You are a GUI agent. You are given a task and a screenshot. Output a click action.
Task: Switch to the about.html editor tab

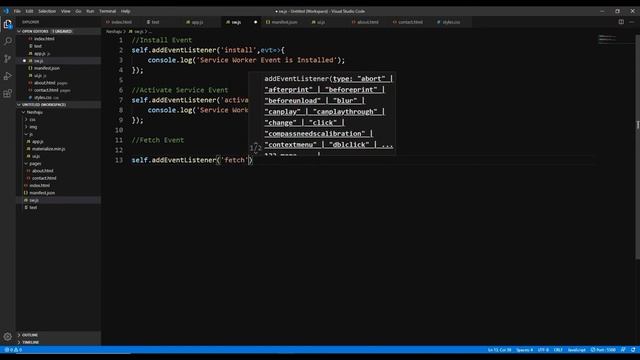coord(367,22)
